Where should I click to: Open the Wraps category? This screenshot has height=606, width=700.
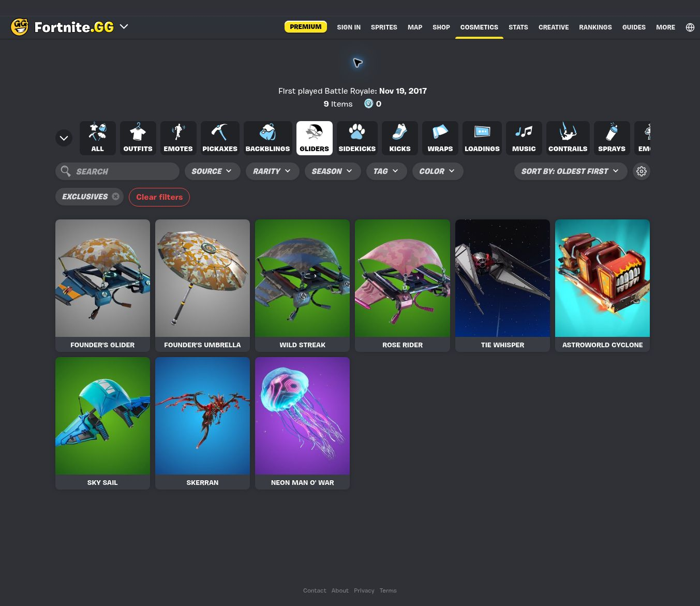[440, 138]
